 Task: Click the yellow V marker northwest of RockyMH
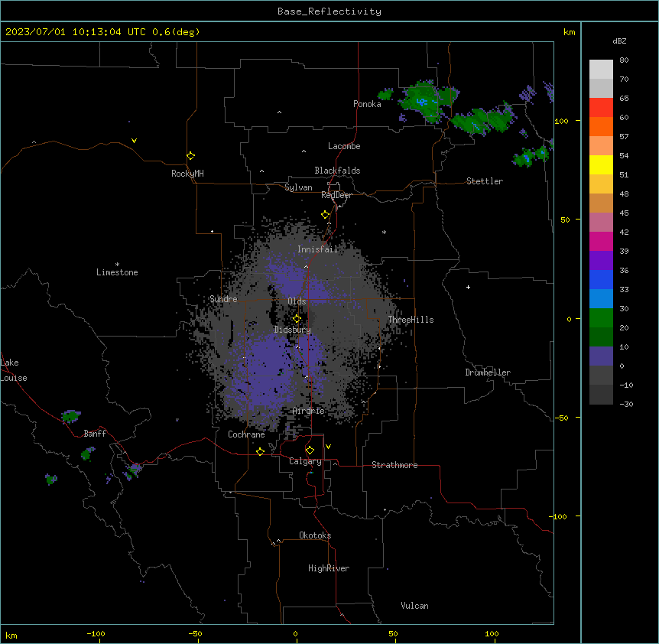(134, 141)
